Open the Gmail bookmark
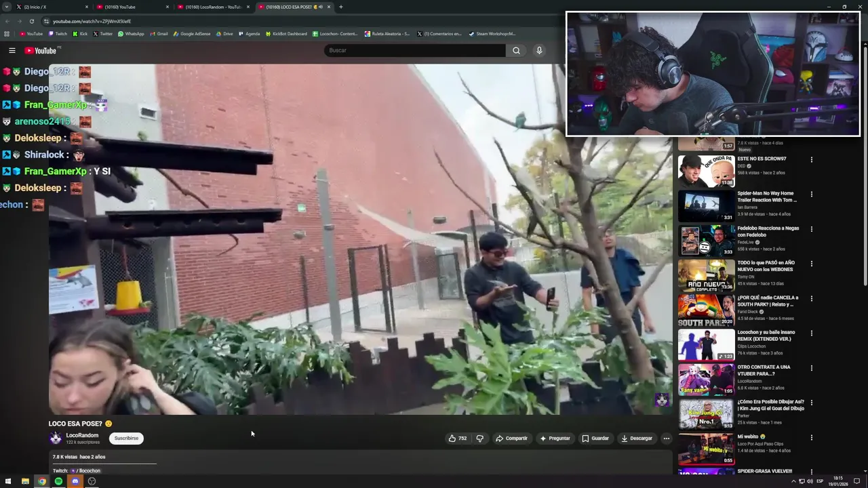 [158, 34]
